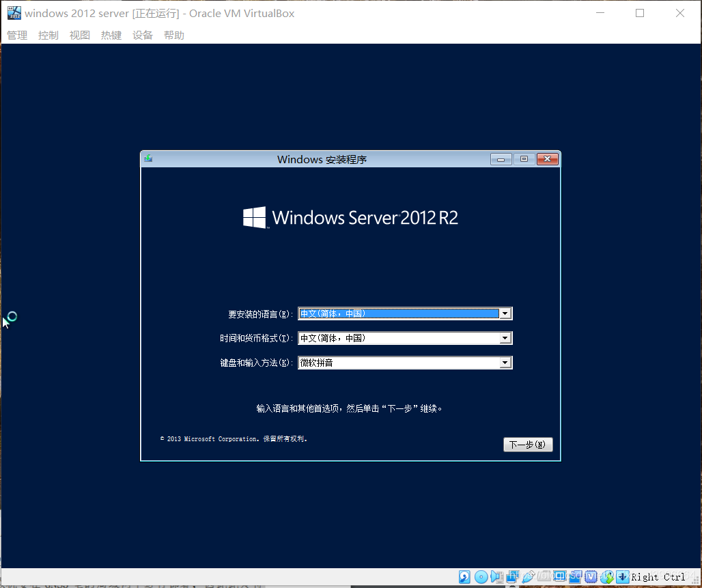Click the display monitor status icon
The height and width of the screenshot is (588, 702).
[x=560, y=576]
